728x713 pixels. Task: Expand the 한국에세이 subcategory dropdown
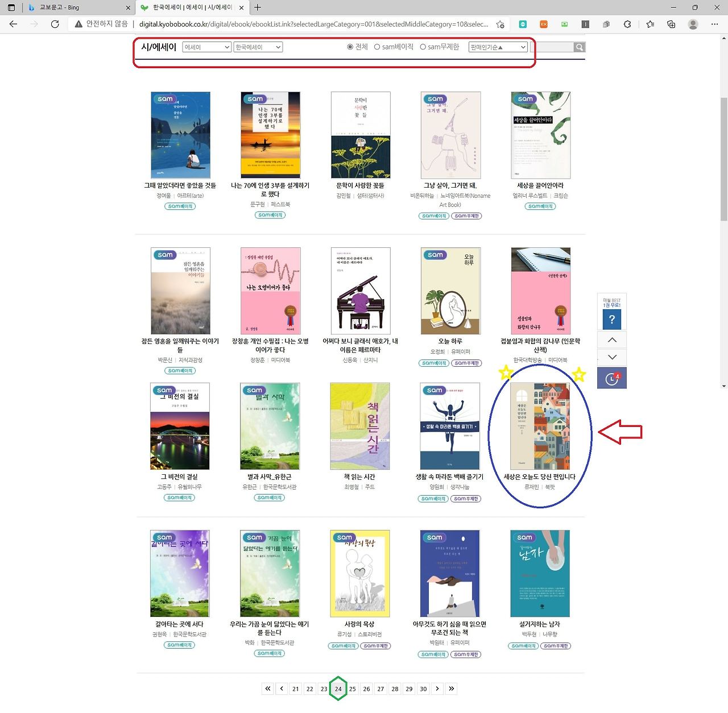(x=258, y=47)
